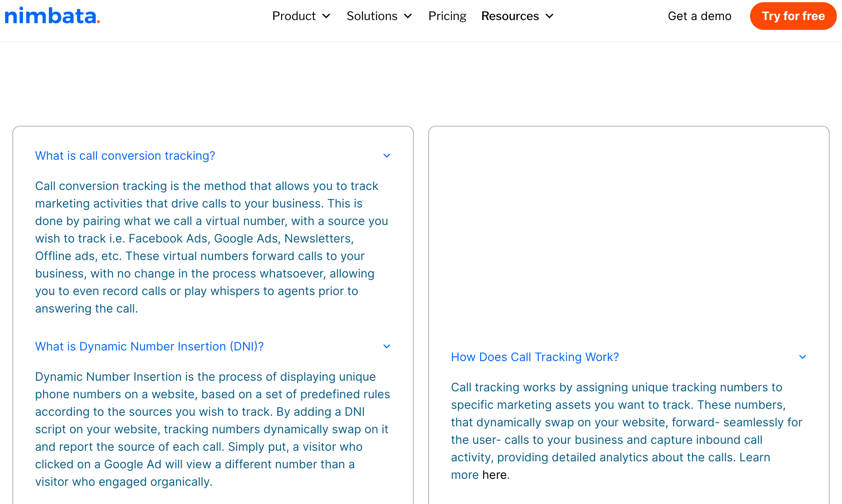
Task: Click the "How Does Call Tracking Work?" heading
Action: coord(535,357)
